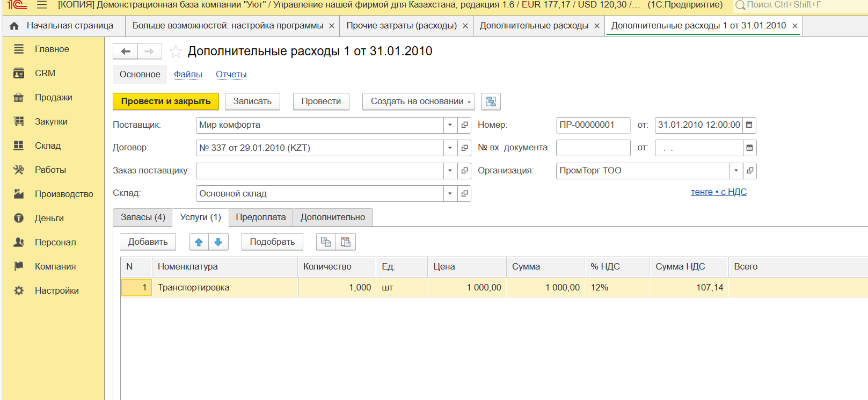Close the Прочие затраты (расходы) tab

pos(465,26)
